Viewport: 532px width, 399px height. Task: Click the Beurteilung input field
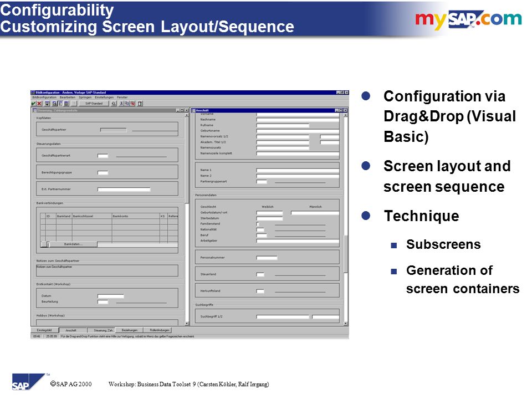pyautogui.click(x=103, y=302)
